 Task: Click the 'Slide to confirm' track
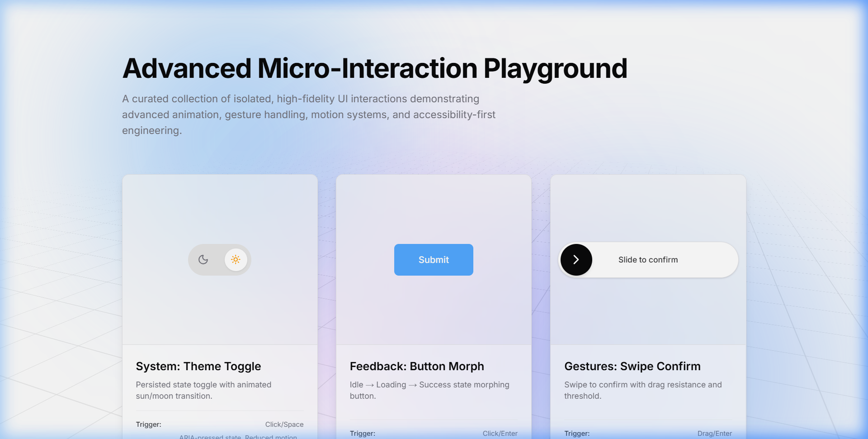click(648, 260)
